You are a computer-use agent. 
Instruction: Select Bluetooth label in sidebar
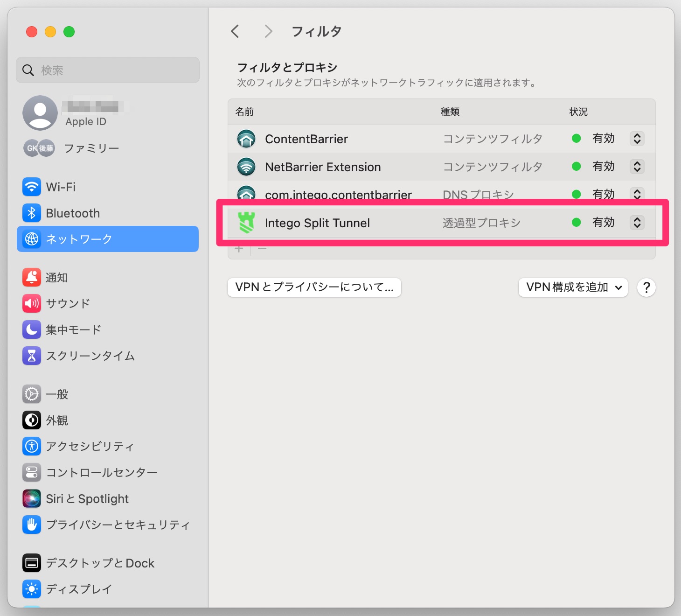point(73,213)
